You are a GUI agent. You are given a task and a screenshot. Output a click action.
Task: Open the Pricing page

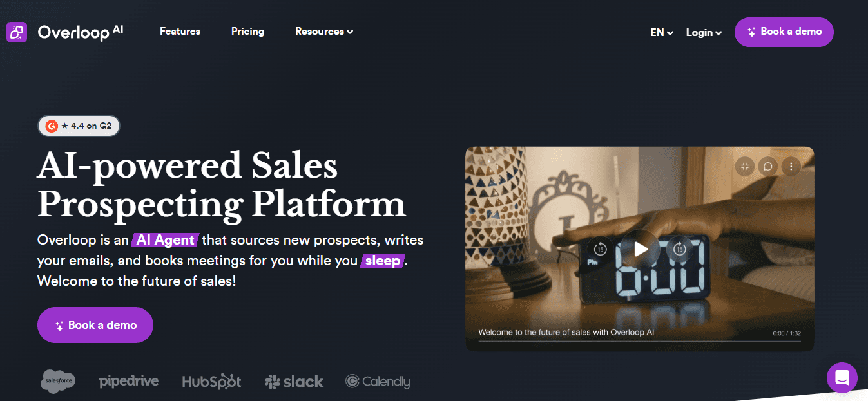(247, 32)
